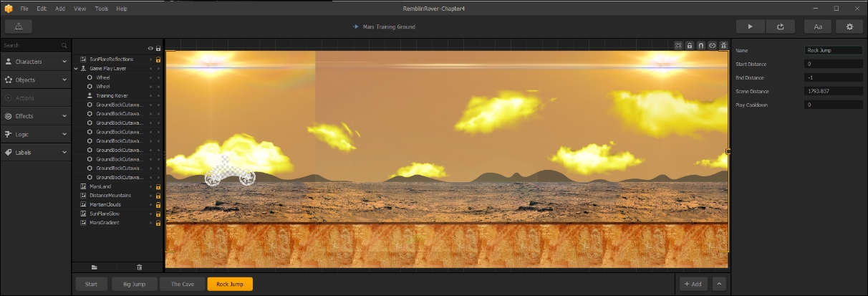Viewport: 868px width, 296px height.
Task: Click the Play Cooldown input field
Action: click(x=834, y=105)
